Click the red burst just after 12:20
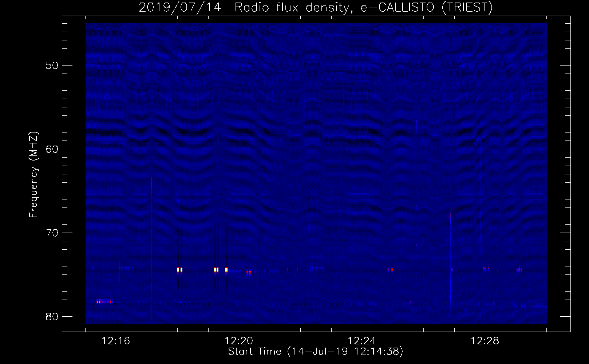The image size is (589, 364). click(249, 272)
